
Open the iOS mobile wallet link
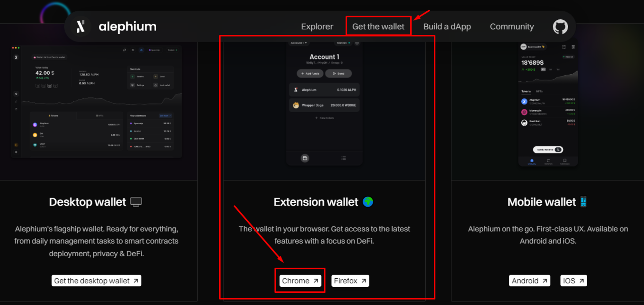573,281
